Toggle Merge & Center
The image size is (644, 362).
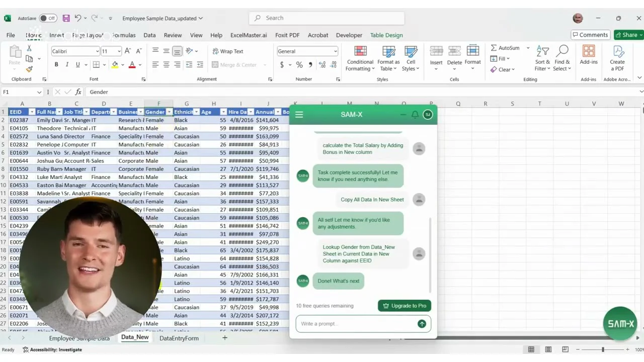pos(235,65)
